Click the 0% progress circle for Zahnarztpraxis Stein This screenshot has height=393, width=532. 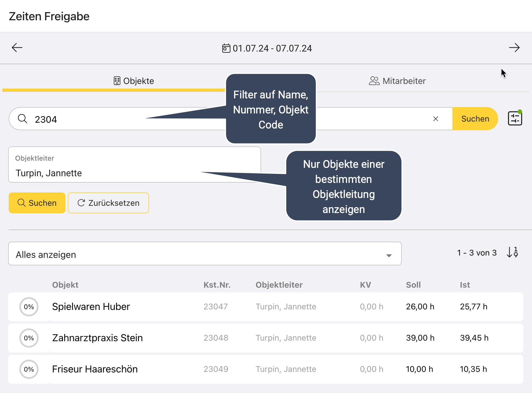(x=29, y=338)
